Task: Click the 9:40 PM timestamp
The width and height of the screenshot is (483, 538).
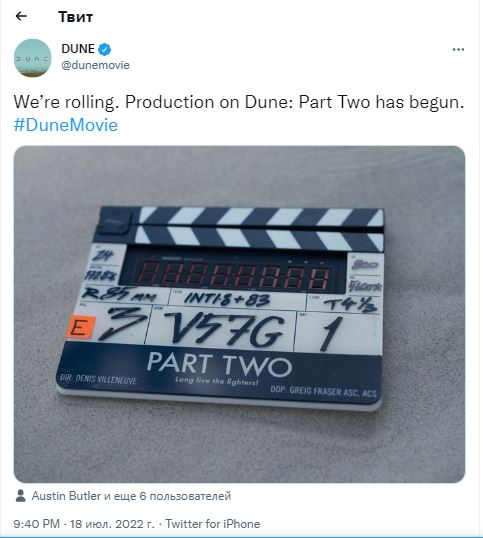Action: click(x=37, y=524)
